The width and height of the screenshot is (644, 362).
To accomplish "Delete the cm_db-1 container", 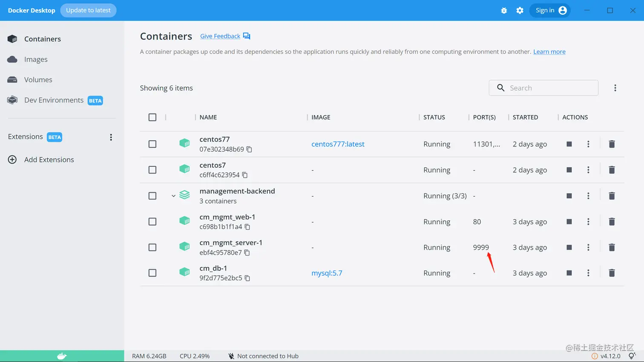I will (x=612, y=273).
